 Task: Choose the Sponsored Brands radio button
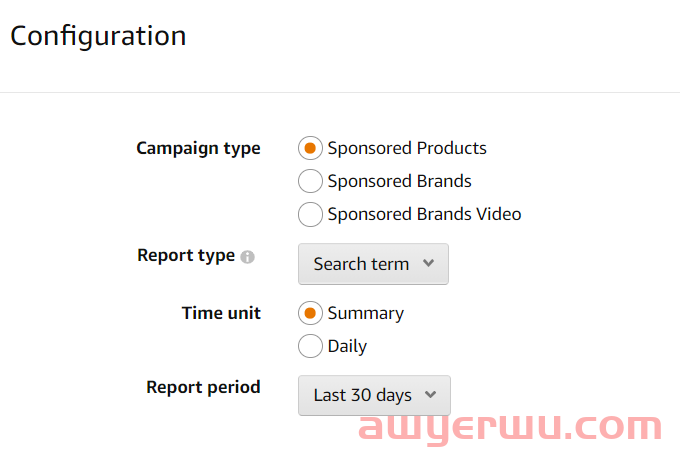coord(310,181)
